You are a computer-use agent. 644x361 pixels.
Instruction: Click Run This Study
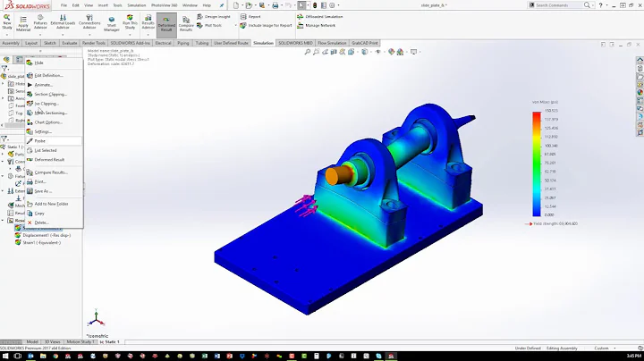tap(130, 22)
